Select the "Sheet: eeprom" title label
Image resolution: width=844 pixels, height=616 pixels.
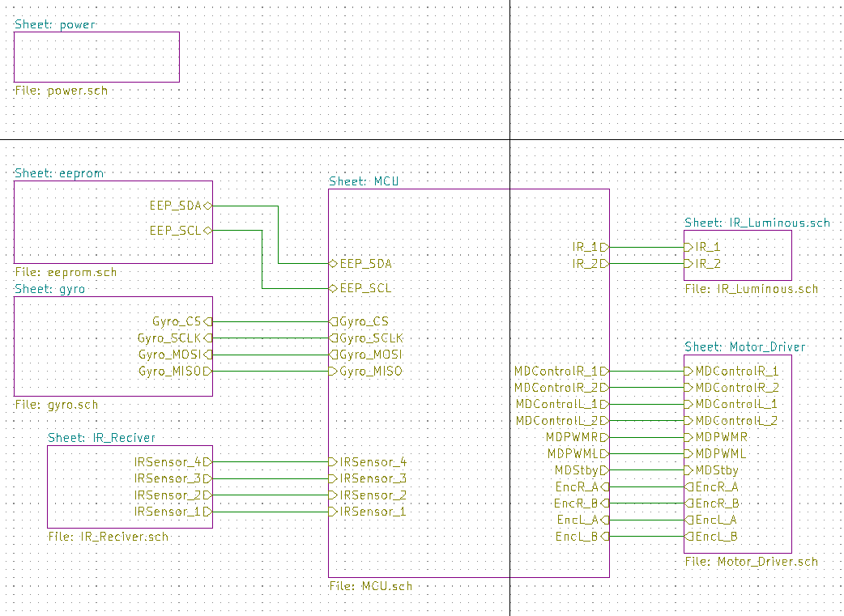click(59, 173)
